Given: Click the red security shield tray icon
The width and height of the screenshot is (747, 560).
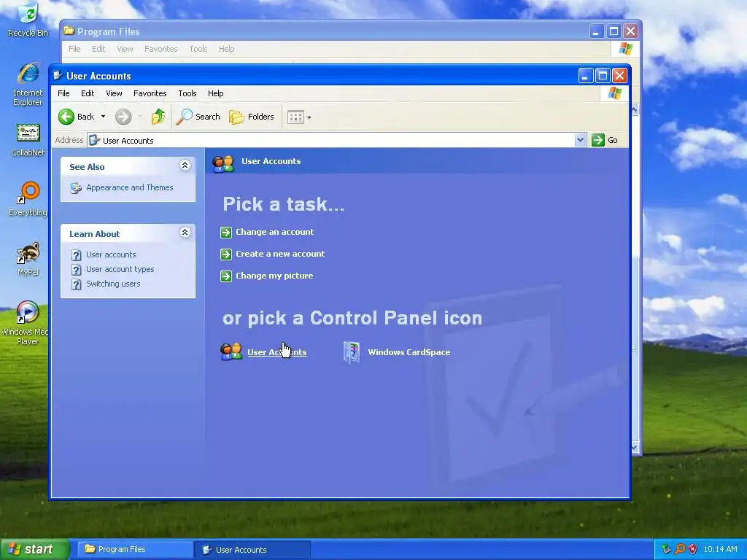Looking at the screenshot, I should click(x=693, y=550).
